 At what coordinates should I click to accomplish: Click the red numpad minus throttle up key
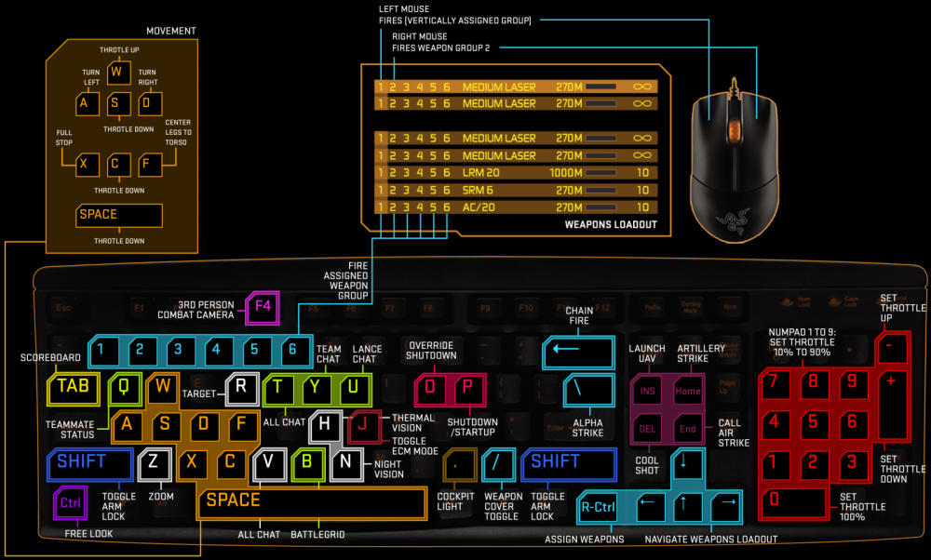point(891,348)
